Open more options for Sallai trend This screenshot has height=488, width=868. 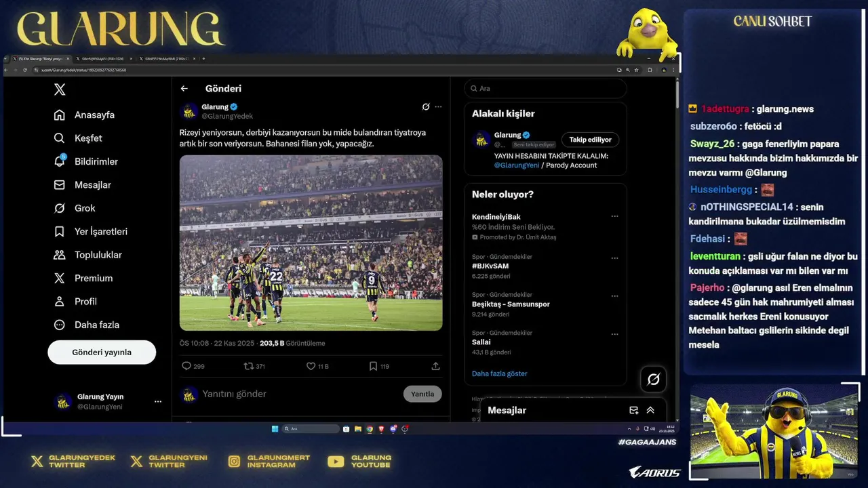pos(614,334)
